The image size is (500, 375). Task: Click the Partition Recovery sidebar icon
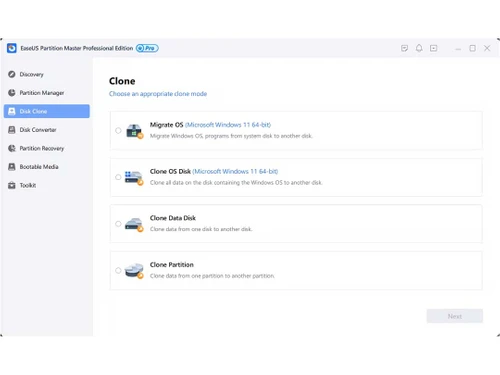[12, 148]
